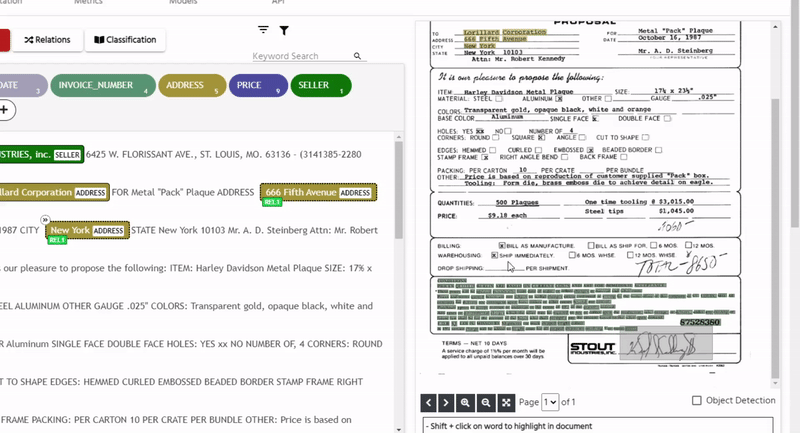
Task: Zoom out of the document
Action: (486, 402)
